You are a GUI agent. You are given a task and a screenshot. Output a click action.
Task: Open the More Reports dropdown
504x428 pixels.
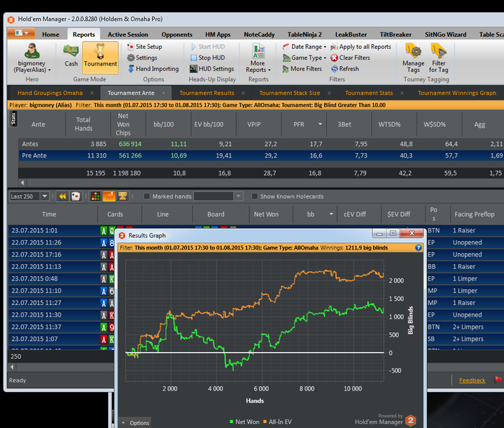click(x=258, y=58)
